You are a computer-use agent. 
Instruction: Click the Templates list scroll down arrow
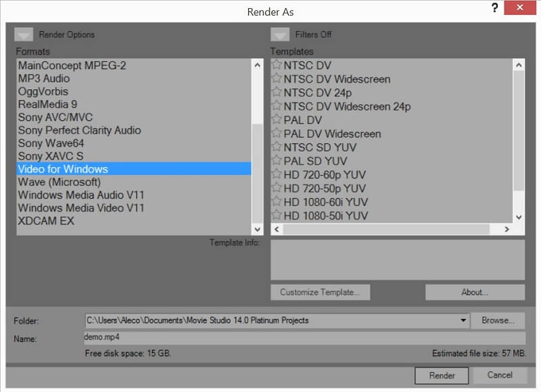[519, 217]
